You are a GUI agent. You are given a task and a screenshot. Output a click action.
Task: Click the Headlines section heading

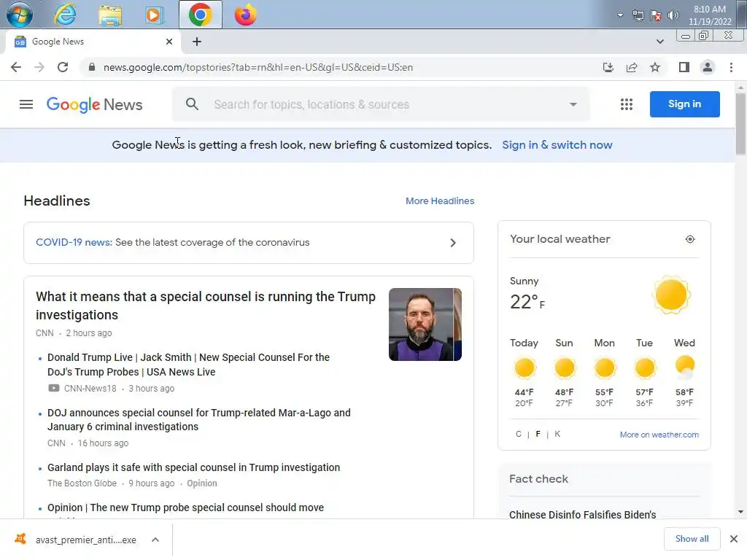click(x=57, y=201)
